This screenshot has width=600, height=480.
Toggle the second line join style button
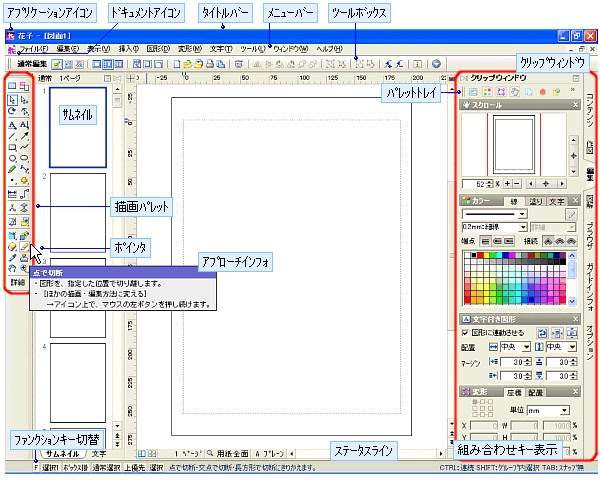[560, 241]
